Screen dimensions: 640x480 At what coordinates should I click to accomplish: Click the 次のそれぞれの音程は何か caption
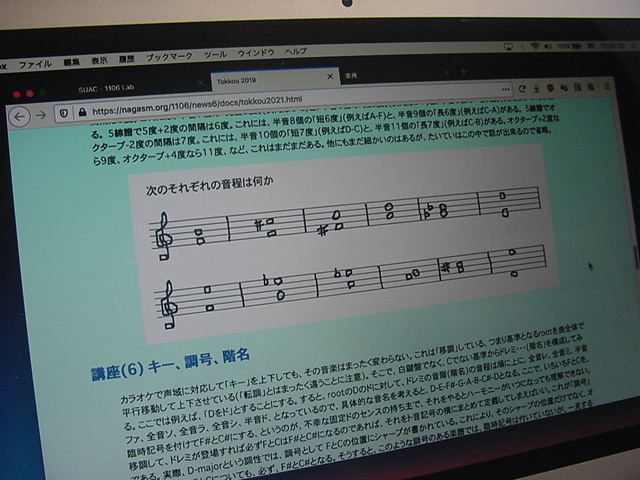(x=209, y=185)
